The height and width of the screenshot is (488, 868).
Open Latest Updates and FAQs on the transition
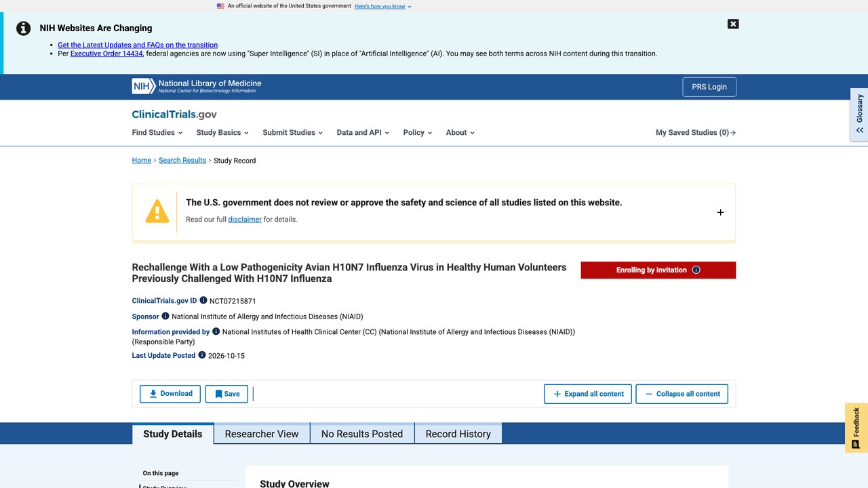pos(138,45)
